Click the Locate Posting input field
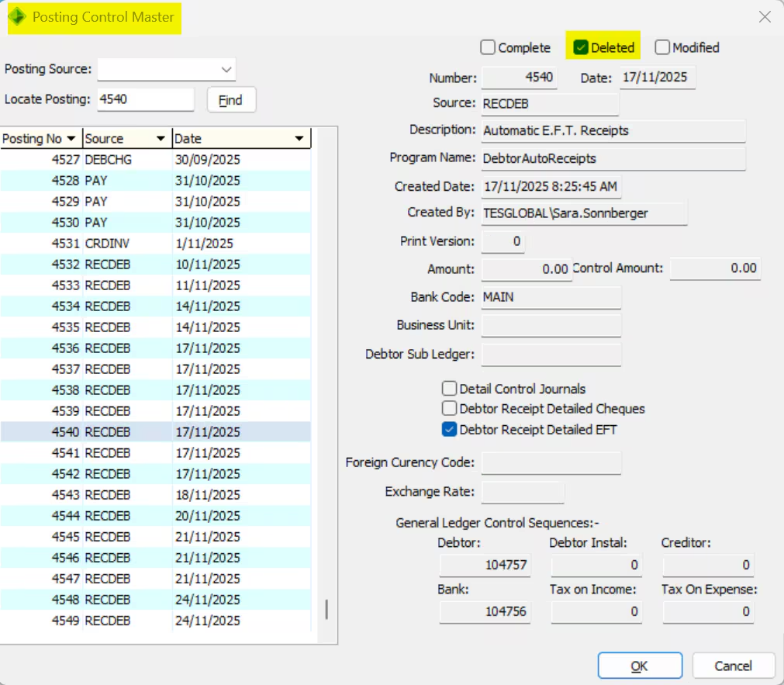 click(x=145, y=99)
